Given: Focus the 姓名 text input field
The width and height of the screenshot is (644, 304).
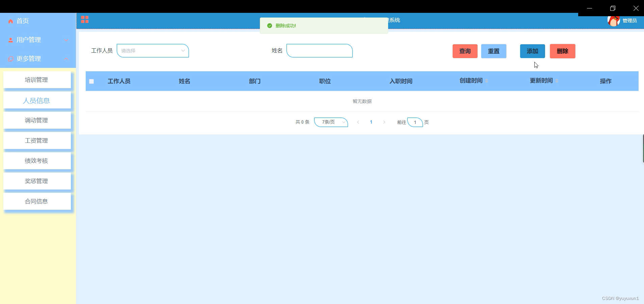Looking at the screenshot, I should click(320, 51).
